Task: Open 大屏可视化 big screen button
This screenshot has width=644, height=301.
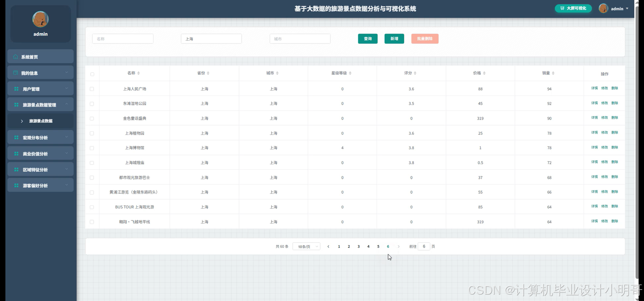Action: (573, 8)
